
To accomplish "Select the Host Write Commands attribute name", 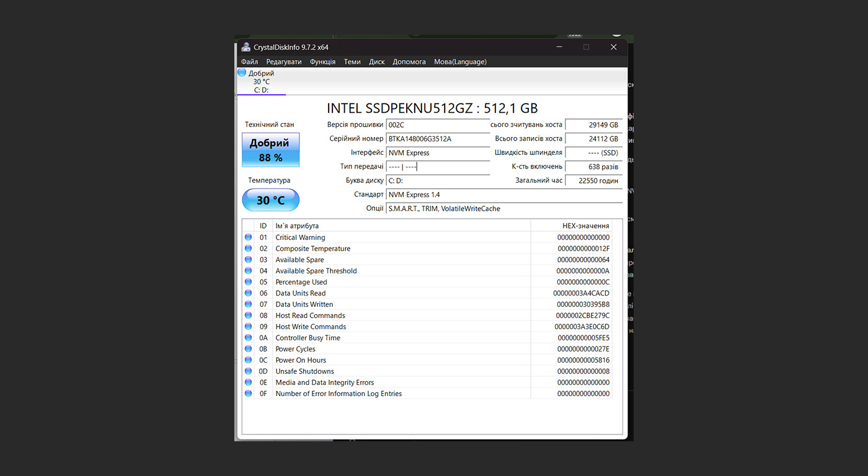I will click(x=311, y=327).
